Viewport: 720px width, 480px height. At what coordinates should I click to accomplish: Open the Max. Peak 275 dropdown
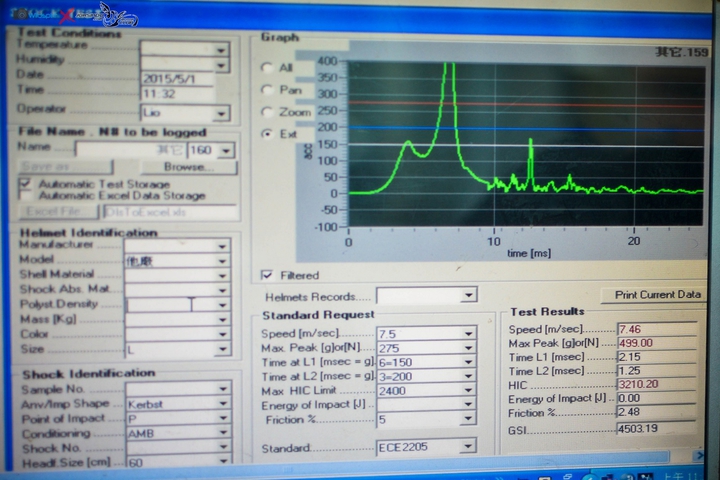click(468, 348)
